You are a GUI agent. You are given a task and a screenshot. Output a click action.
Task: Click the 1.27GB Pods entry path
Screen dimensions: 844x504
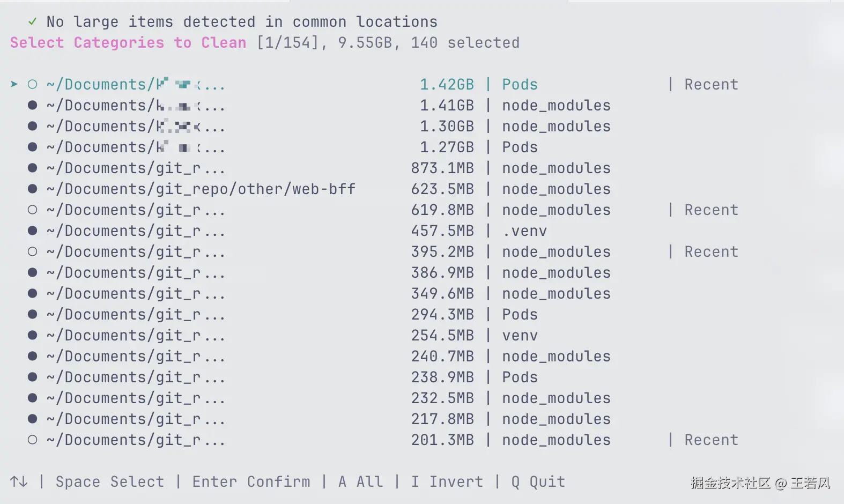(x=136, y=147)
